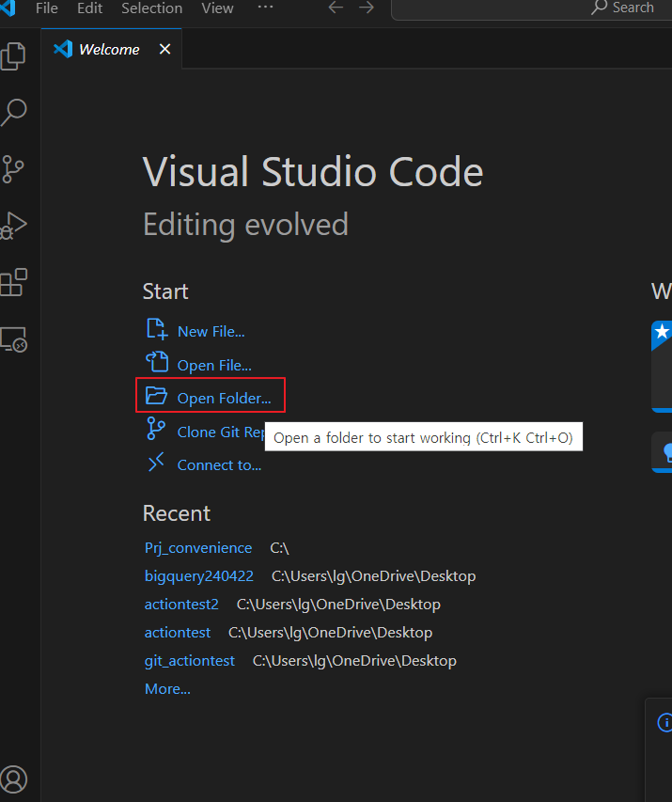
Task: Open recent folder Prj_convenience
Action: point(198,548)
